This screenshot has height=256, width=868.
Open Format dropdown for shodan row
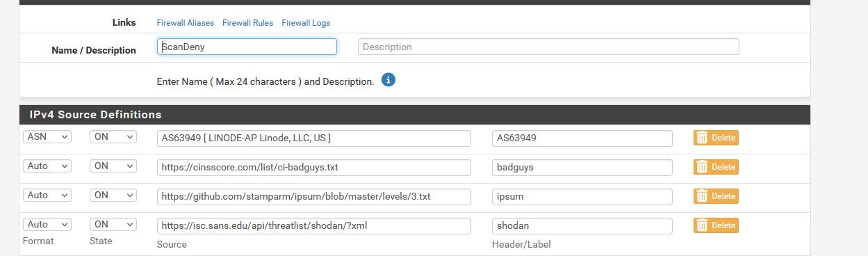pos(47,225)
